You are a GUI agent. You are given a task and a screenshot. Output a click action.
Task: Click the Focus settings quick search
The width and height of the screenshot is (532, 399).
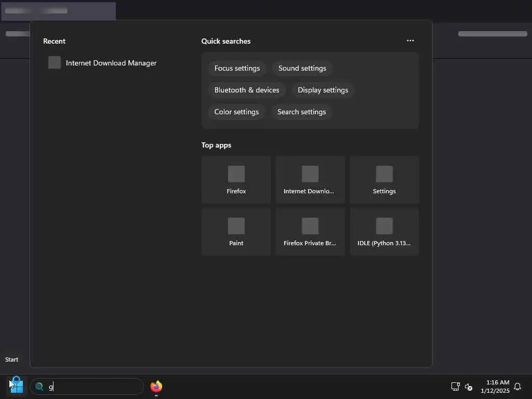point(237,68)
